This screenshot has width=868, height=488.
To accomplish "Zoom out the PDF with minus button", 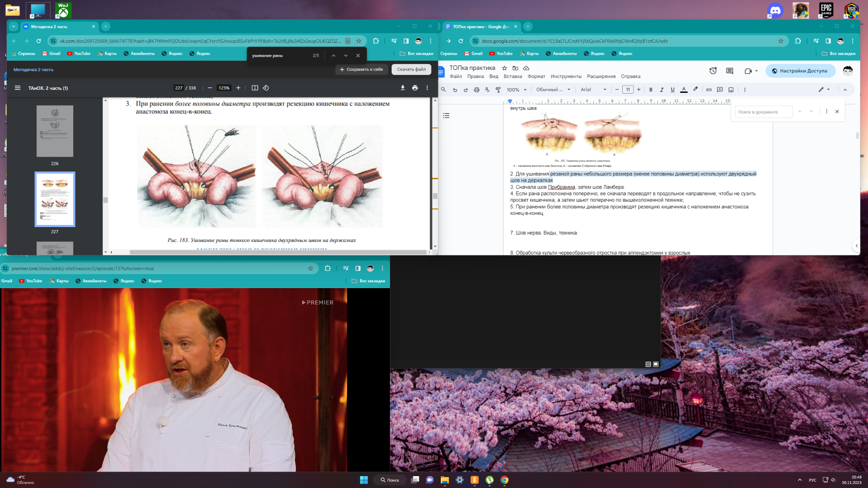I will pos(209,88).
